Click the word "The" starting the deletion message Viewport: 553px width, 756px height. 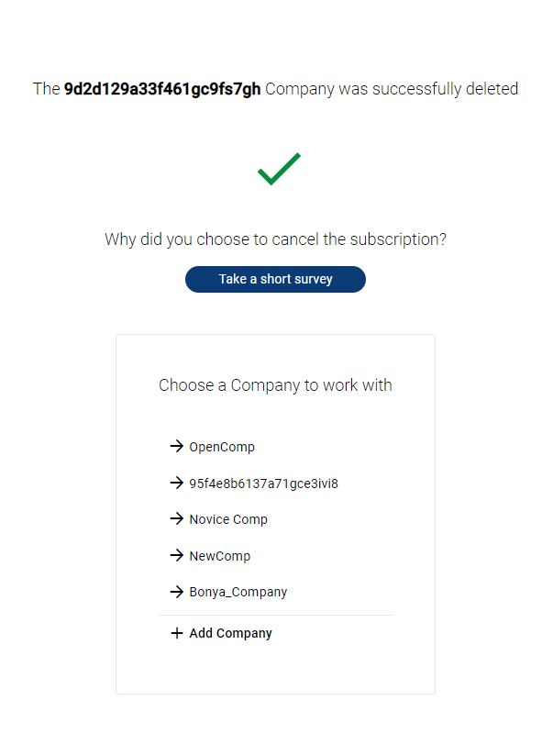coord(46,89)
